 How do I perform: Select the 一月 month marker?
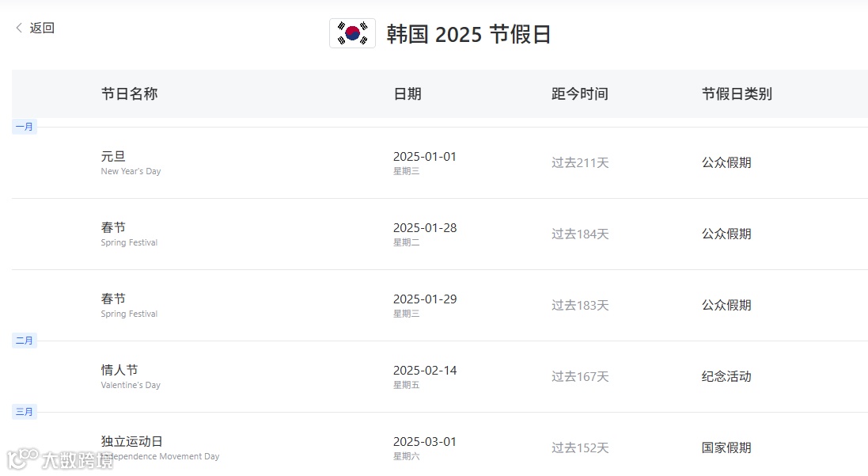(25, 127)
